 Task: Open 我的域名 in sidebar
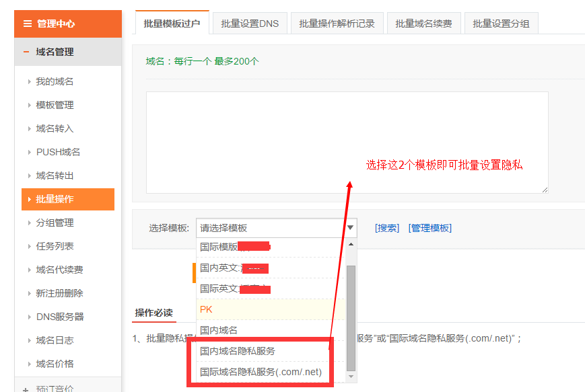click(x=55, y=81)
